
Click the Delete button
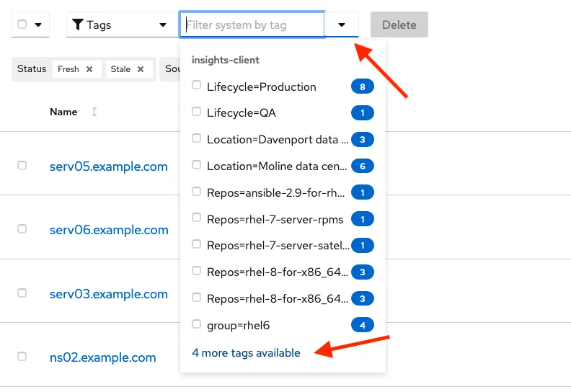399,24
